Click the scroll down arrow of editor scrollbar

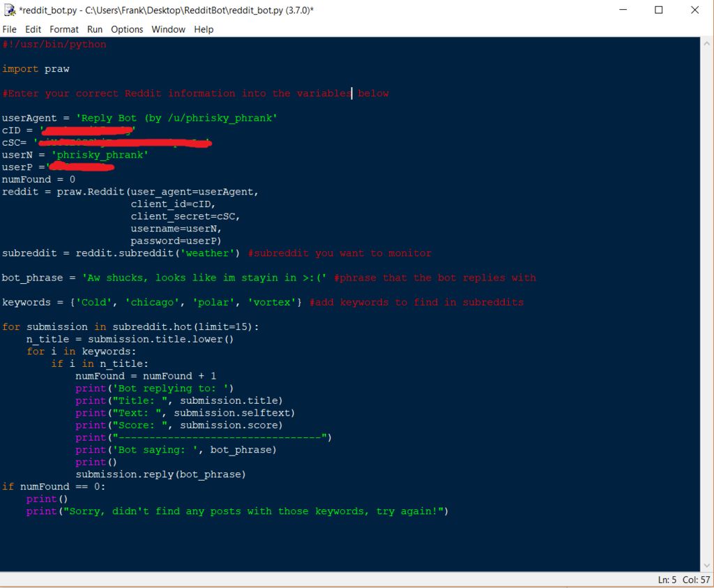[x=707, y=565]
